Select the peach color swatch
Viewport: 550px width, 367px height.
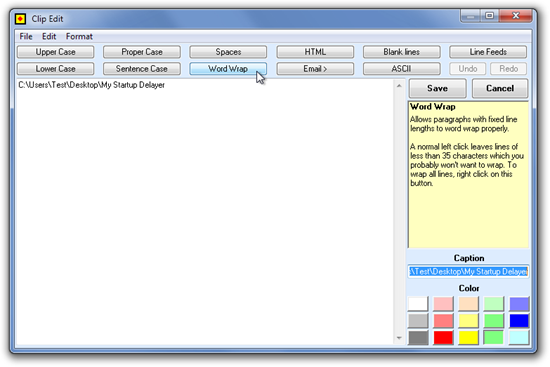tap(468, 304)
